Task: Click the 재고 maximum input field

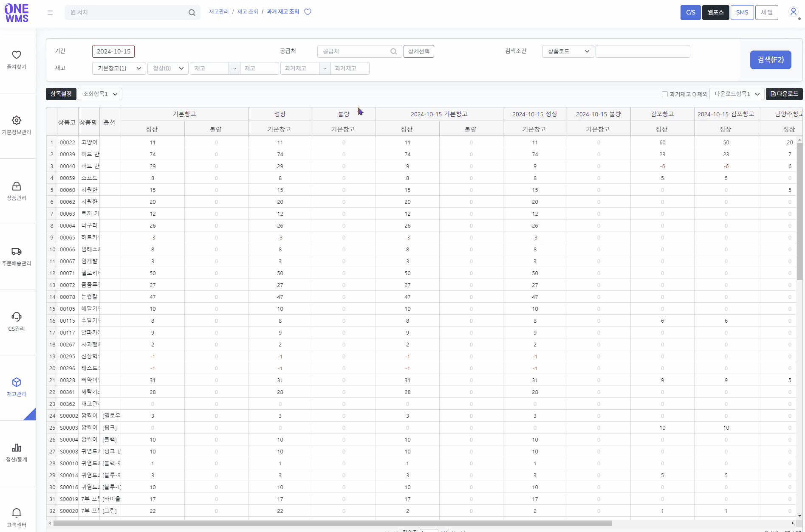Action: coord(260,68)
